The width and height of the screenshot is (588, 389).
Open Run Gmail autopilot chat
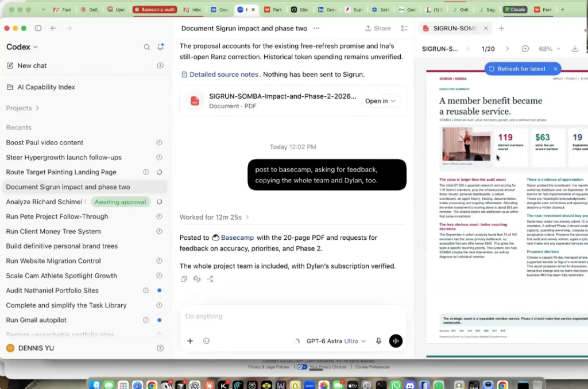click(x=84, y=320)
